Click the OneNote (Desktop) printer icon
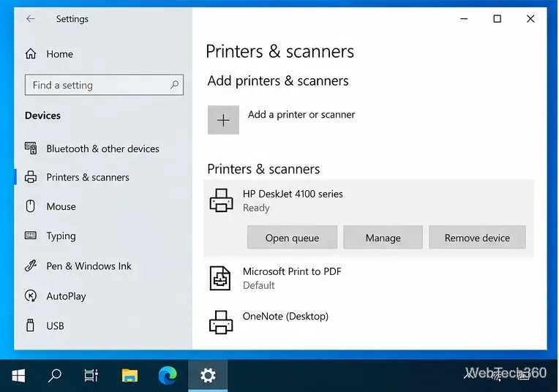This screenshot has width=559, height=392. (x=221, y=322)
